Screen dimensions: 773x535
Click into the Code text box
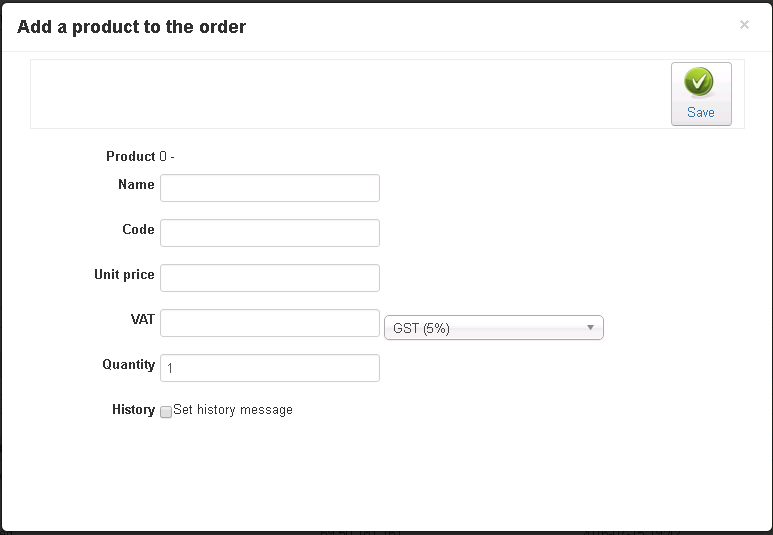pos(270,233)
